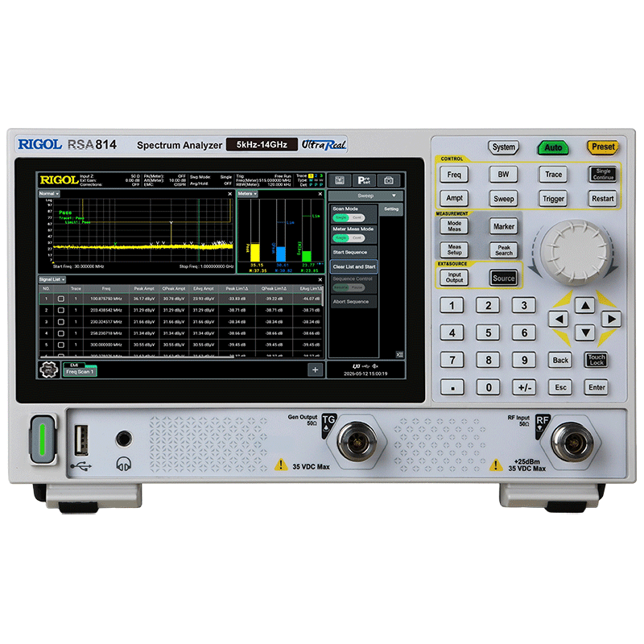This screenshot has height=644, width=644.
Task: Push the up arrow key
Action: pos(585,305)
